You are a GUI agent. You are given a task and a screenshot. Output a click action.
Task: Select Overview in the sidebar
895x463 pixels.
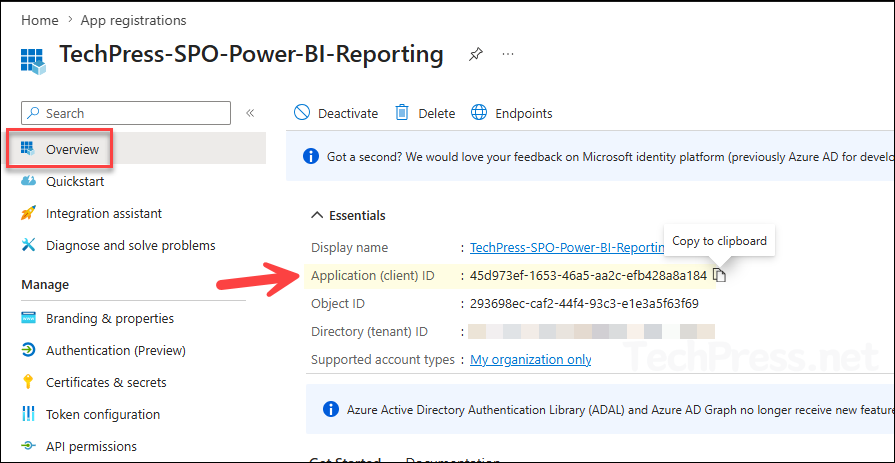(73, 150)
